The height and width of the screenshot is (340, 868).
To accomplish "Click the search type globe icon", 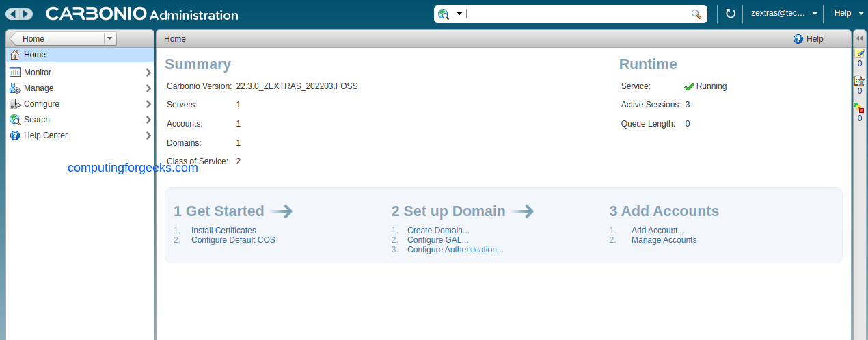I will point(444,14).
